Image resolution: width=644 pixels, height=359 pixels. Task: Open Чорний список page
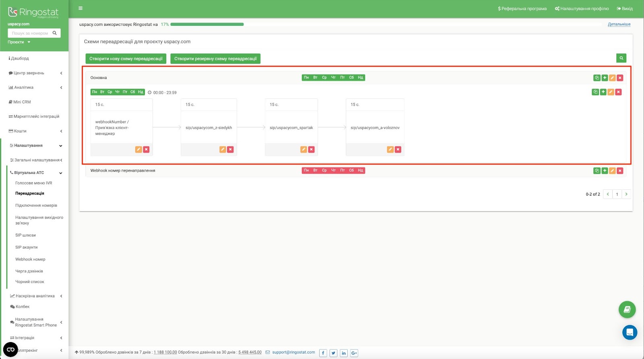[30, 282]
